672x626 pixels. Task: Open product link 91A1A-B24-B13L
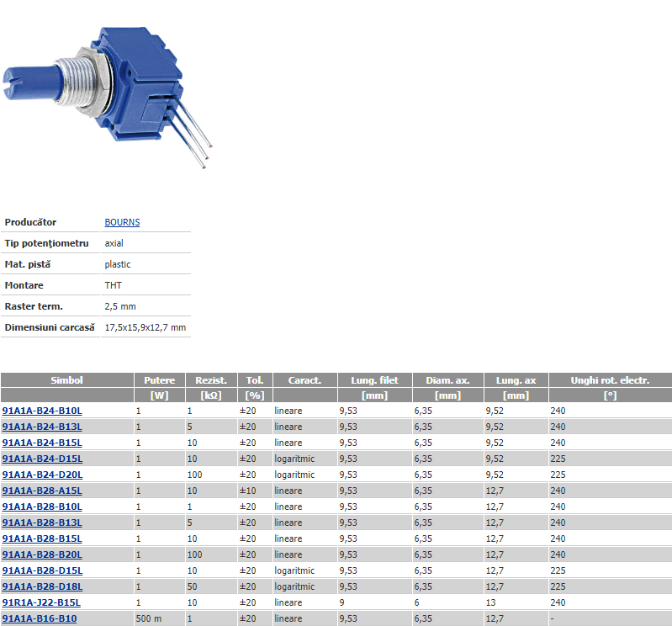click(x=42, y=427)
